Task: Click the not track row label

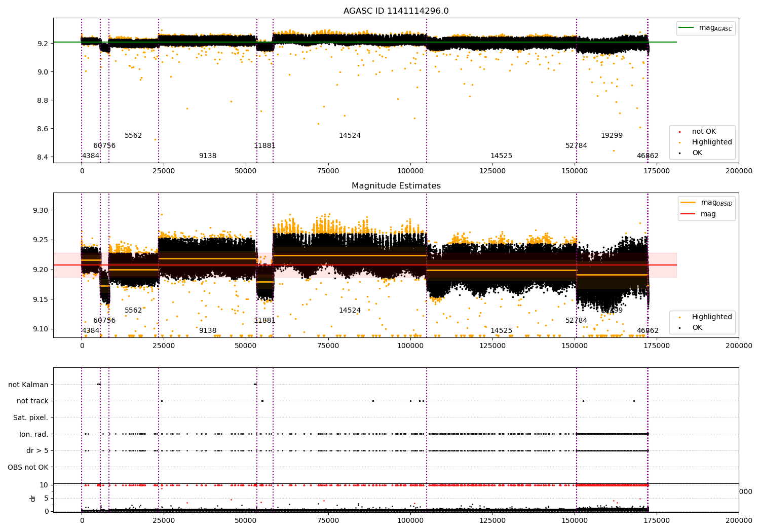Action: 32,401
